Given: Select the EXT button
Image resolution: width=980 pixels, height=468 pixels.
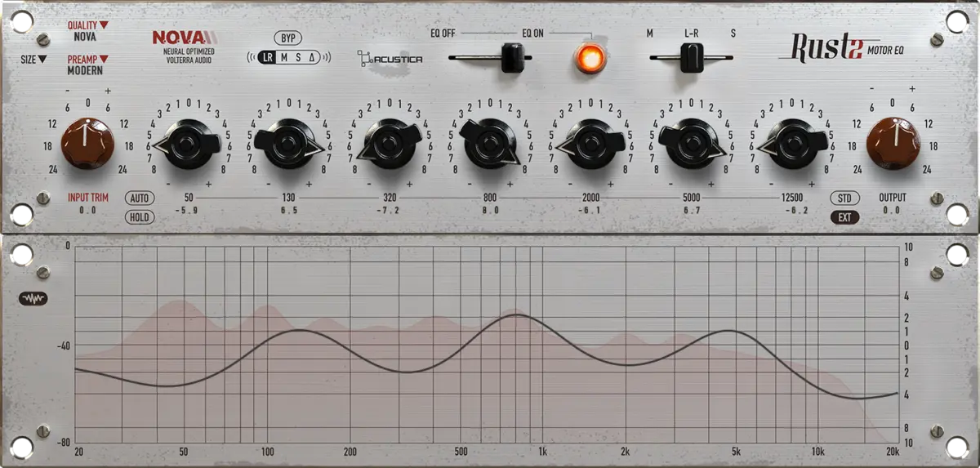Looking at the screenshot, I should (844, 217).
